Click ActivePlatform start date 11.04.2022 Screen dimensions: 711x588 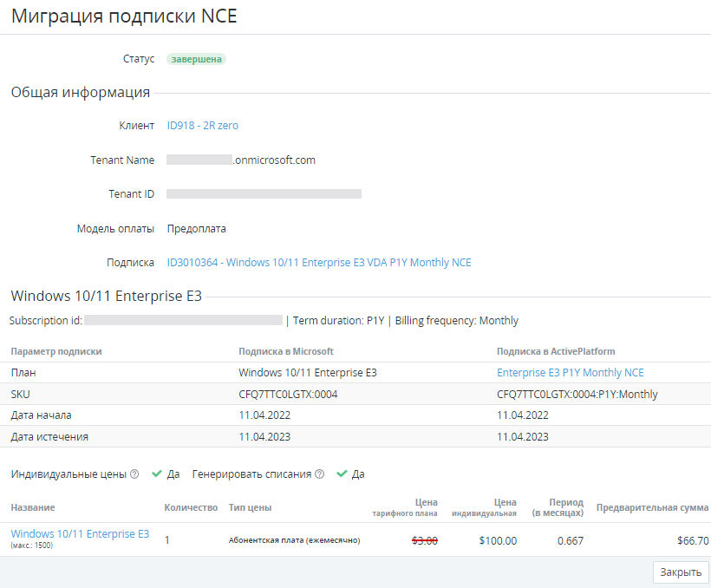click(x=522, y=415)
